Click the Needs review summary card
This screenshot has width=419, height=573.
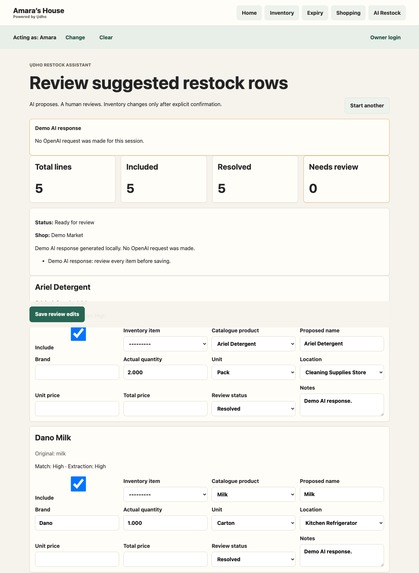pyautogui.click(x=346, y=179)
